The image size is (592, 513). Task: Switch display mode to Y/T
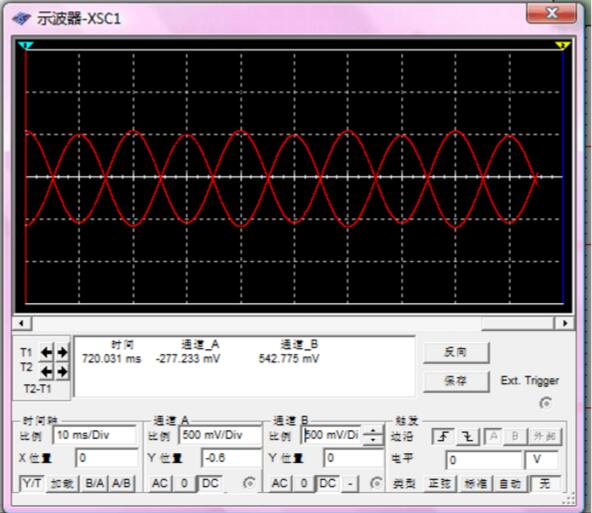[32, 483]
